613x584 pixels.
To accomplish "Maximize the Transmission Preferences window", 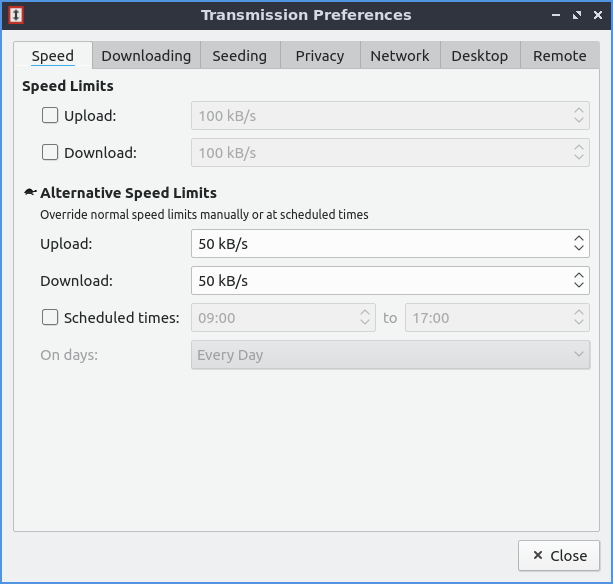I will (576, 15).
